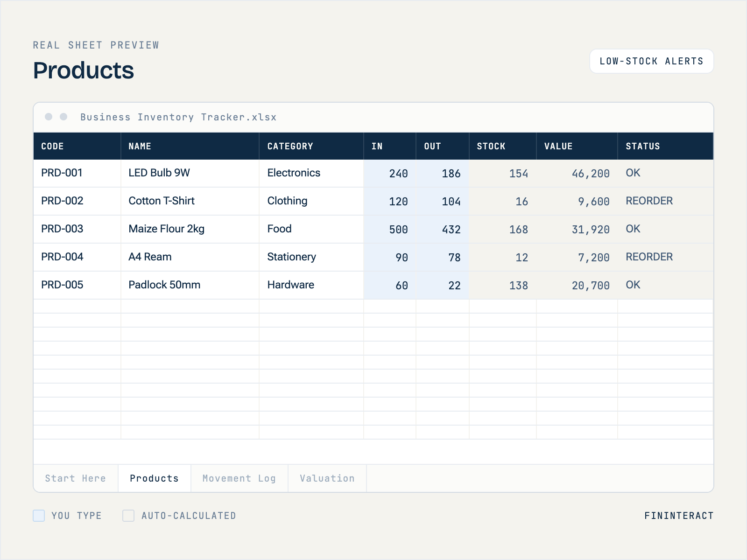Click the Clothing category cell
This screenshot has width=747, height=560.
point(311,201)
